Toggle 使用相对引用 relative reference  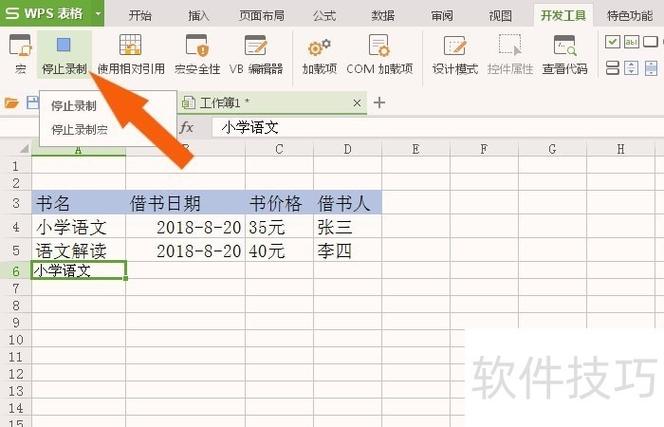point(131,54)
